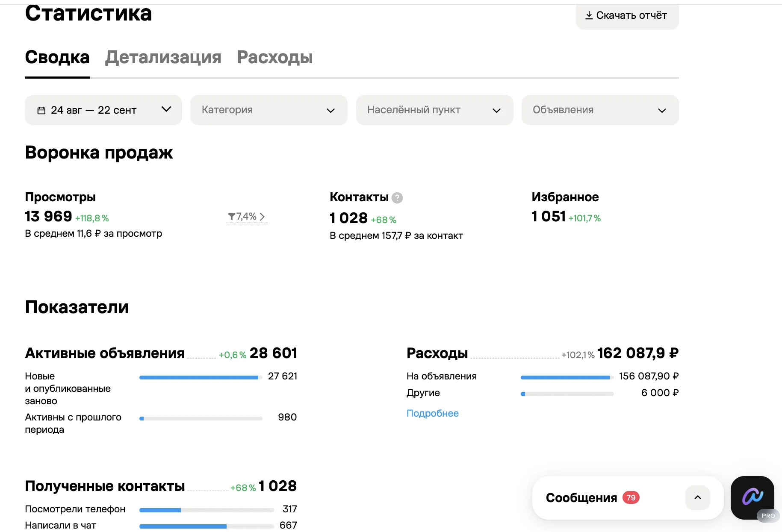Click "В среднем 157,7 ₽ за контакт" text
The height and width of the screenshot is (532, 782).
396,236
